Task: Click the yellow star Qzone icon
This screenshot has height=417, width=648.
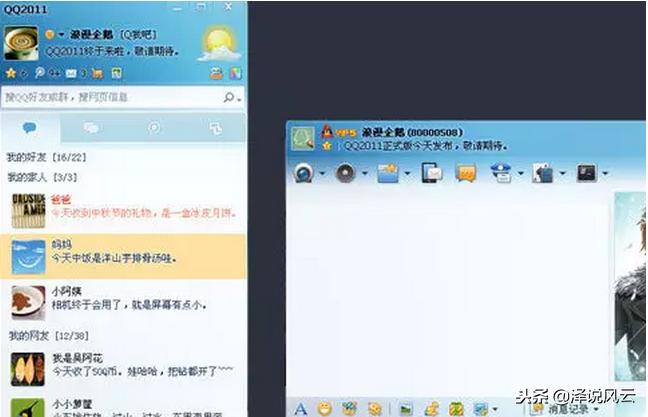Action: [x=11, y=74]
